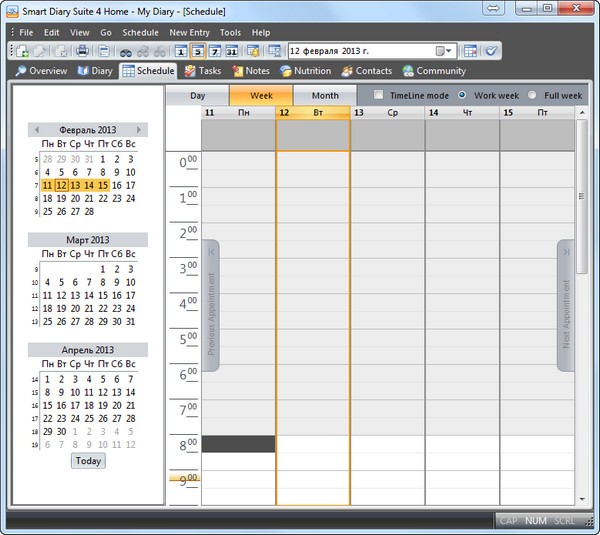Jump to Previous Appointment side tab
The width and height of the screenshot is (600, 535).
tap(211, 306)
